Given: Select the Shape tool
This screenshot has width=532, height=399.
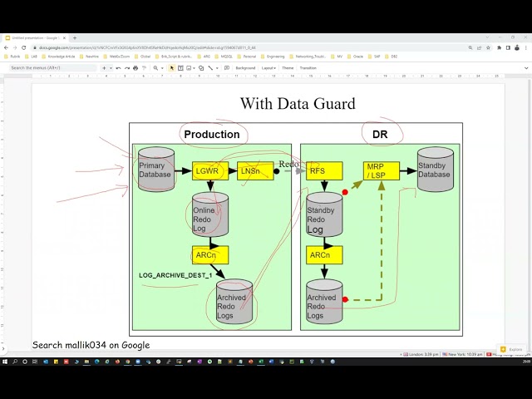Looking at the screenshot, I should [201, 68].
